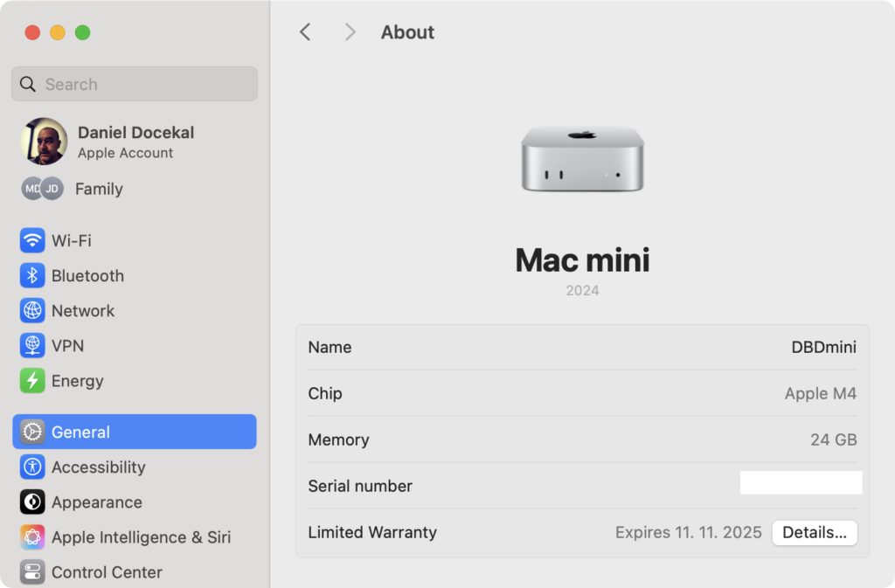Click the General gear icon

tap(32, 432)
